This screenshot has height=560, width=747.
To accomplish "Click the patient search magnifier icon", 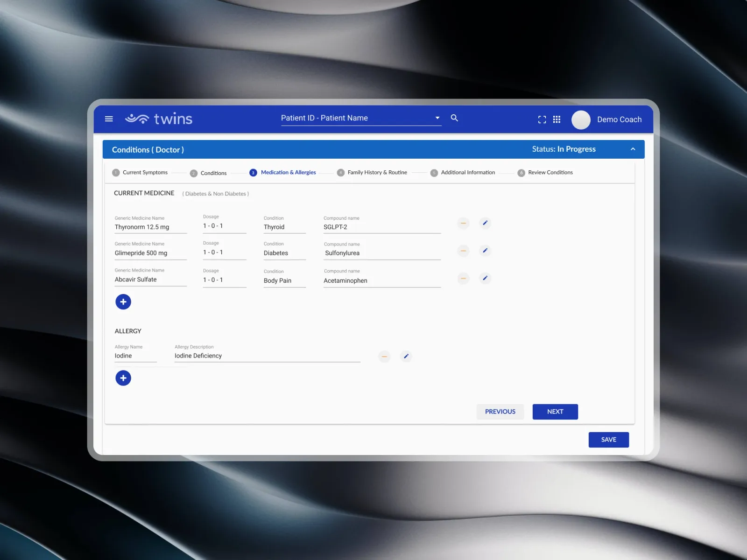I will (x=454, y=118).
